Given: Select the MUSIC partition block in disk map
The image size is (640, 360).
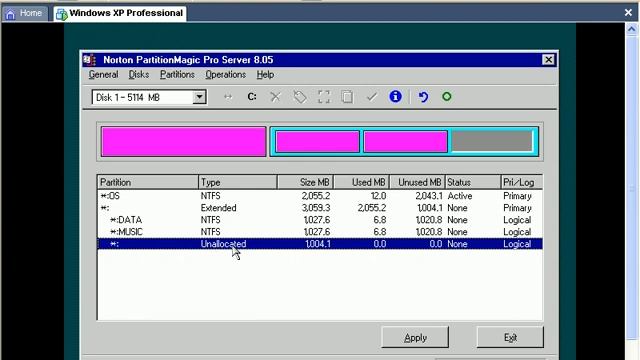Looking at the screenshot, I should click(405, 142).
